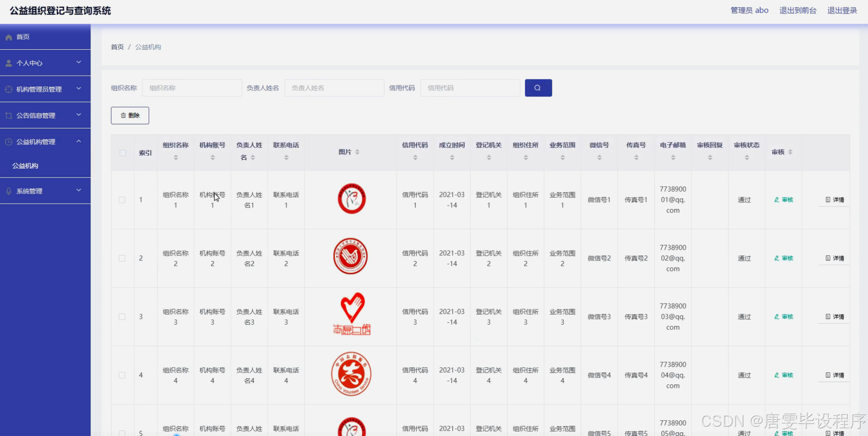Open the 个人中心 sidebar menu label

coord(29,63)
